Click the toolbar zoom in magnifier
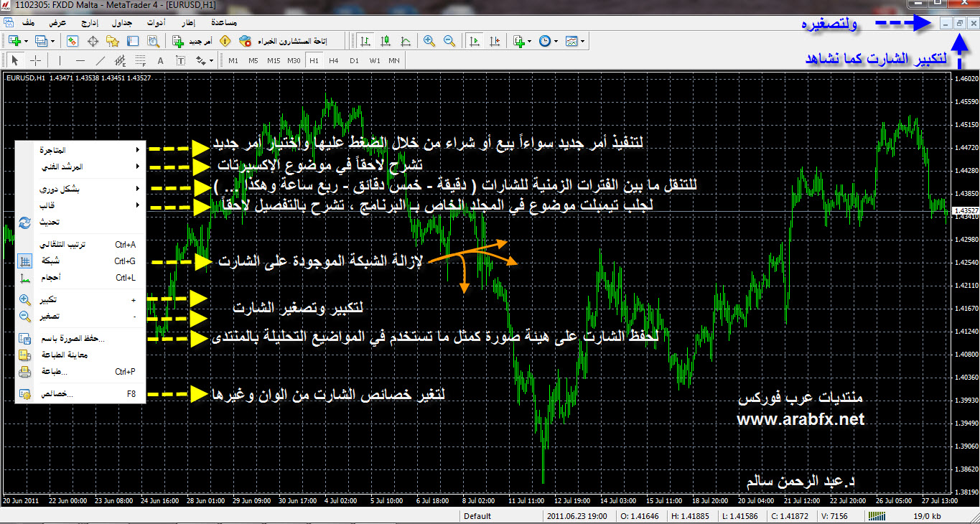This screenshot has width=980, height=524. click(429, 41)
